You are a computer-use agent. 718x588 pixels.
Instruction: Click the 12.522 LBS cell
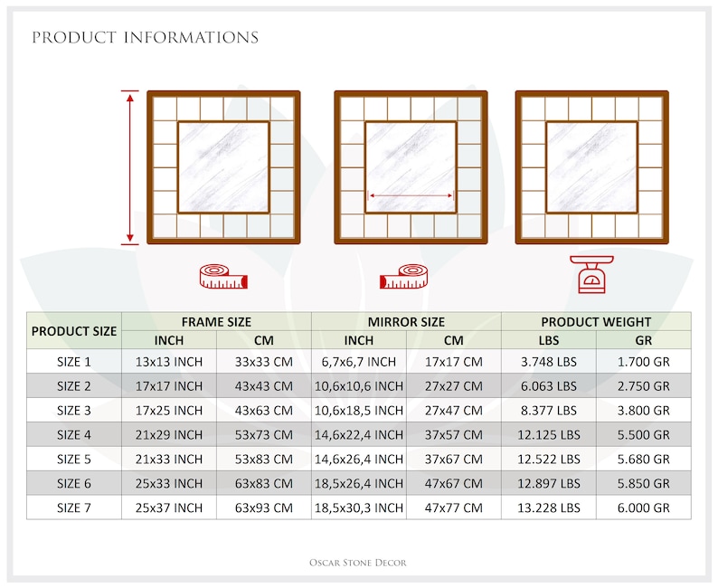click(x=549, y=459)
